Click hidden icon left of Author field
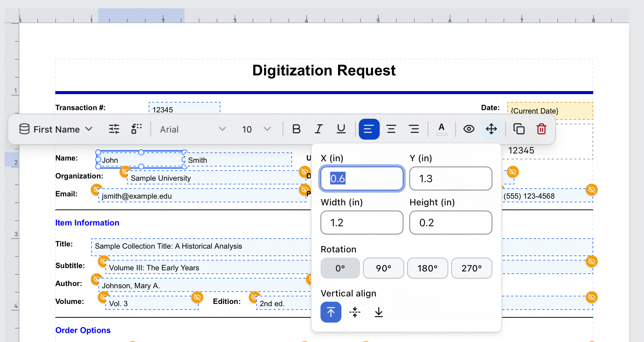This screenshot has width=644, height=342. (96, 279)
